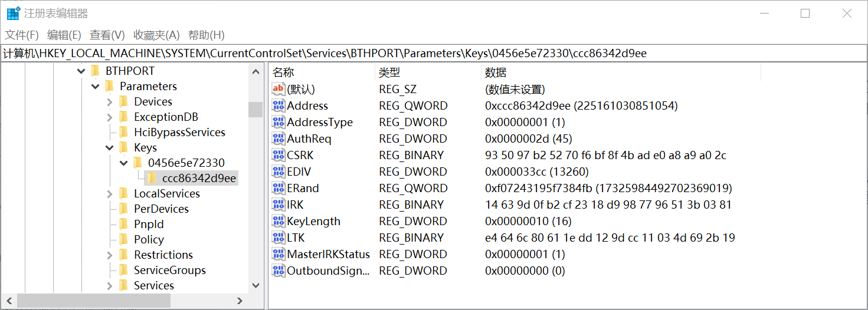Expand the Devices tree node
The height and width of the screenshot is (310, 868).
coord(110,101)
